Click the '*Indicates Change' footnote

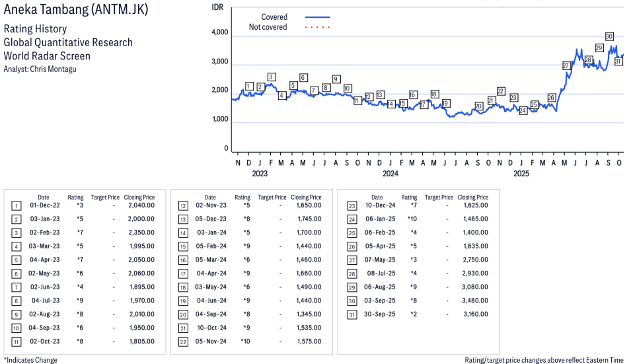point(30,360)
